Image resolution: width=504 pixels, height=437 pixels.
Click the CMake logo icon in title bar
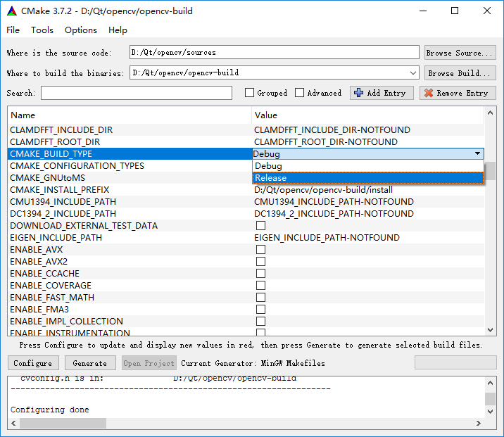click(12, 11)
